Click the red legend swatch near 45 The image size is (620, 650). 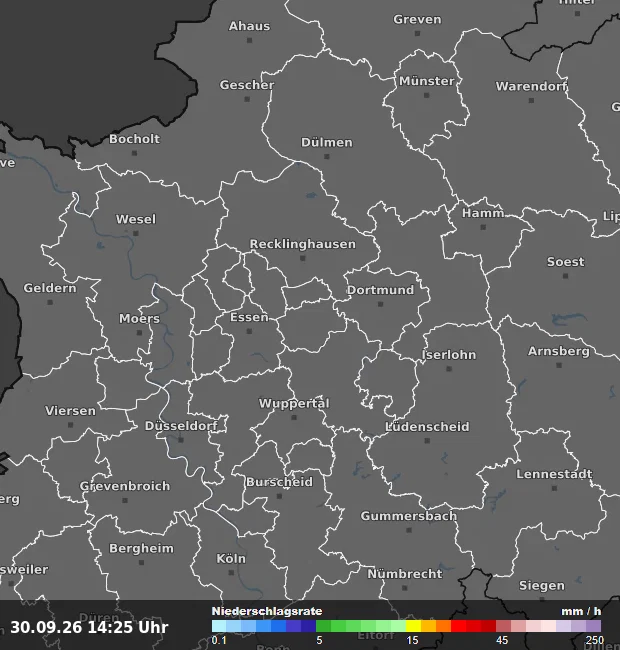tap(488, 626)
